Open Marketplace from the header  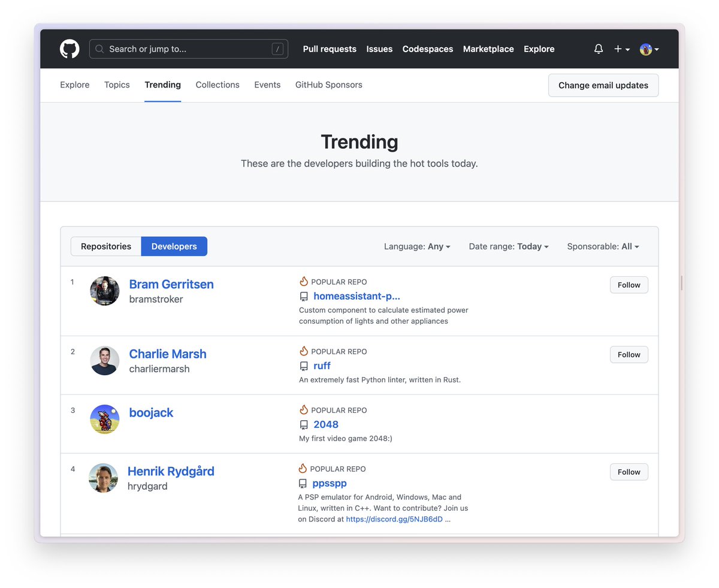coord(488,49)
